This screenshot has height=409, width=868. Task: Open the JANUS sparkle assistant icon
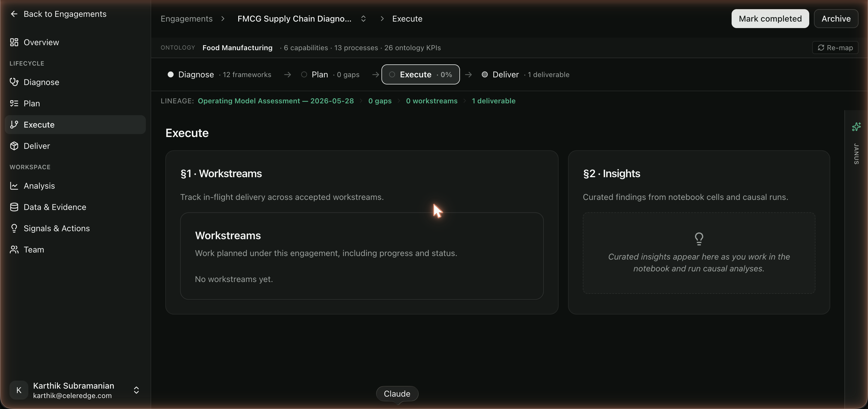856,127
